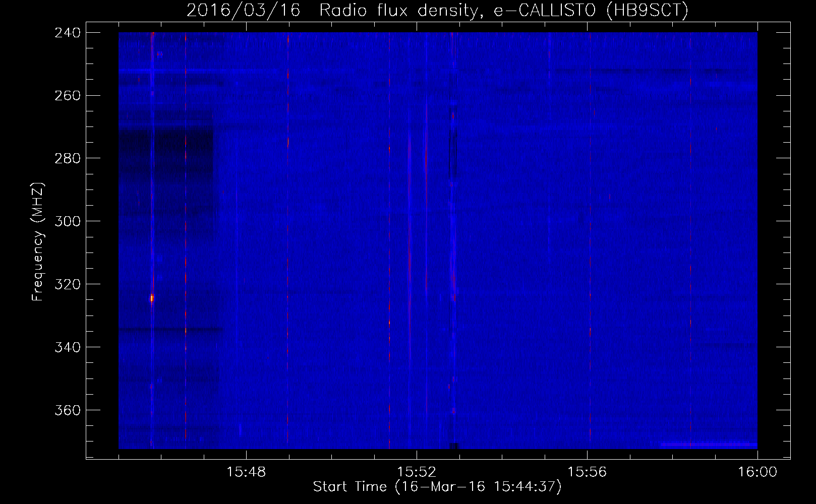
Task: Click the 'Frequency (MHZ)' axis label
Action: point(38,241)
